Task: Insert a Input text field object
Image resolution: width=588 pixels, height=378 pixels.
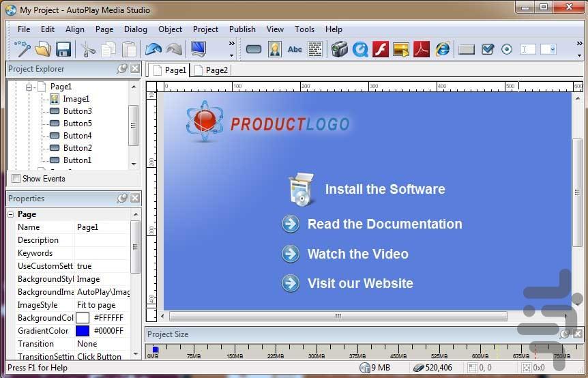Action: pyautogui.click(x=527, y=49)
